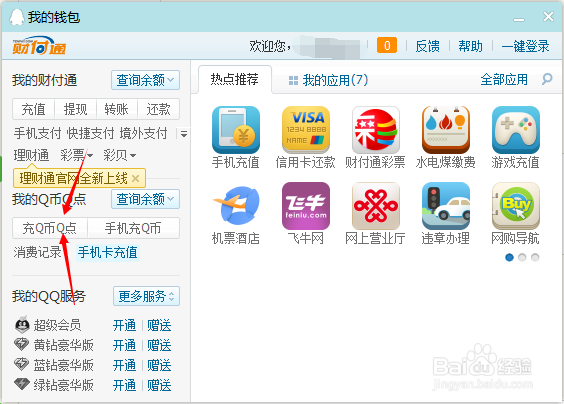The image size is (564, 404).
Task: Open the 帮助 help link
Action: coord(470,46)
